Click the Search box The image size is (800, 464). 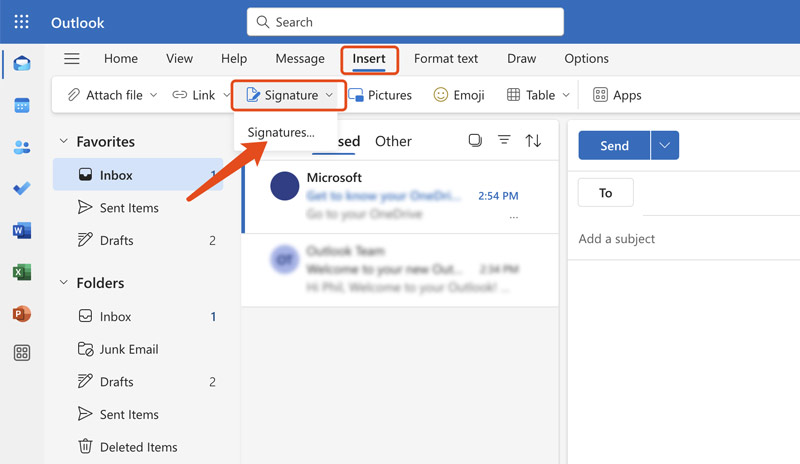405,22
